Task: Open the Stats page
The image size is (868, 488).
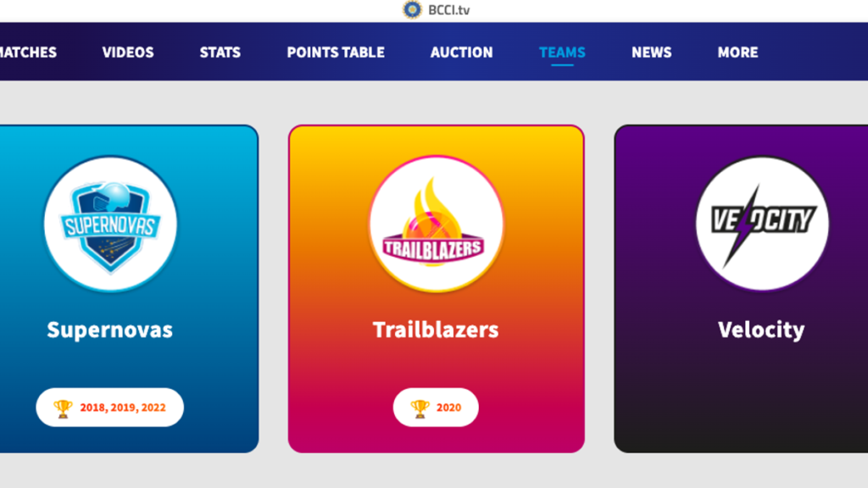Action: [220, 52]
